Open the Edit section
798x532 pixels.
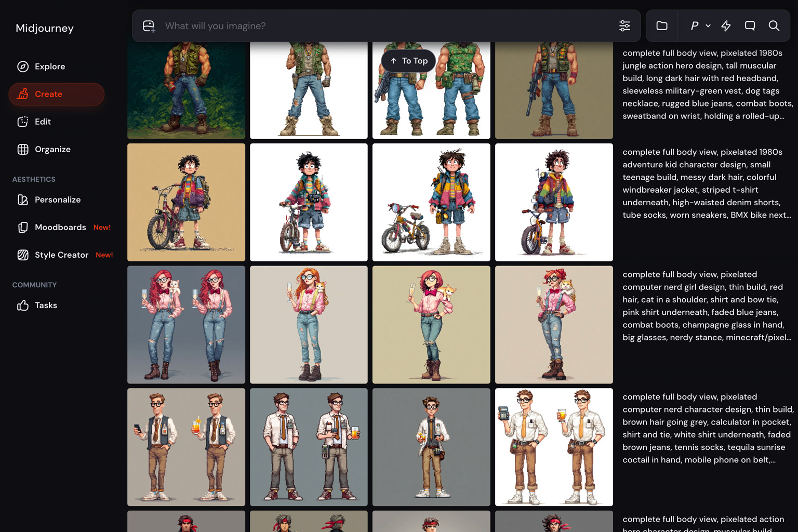click(x=42, y=122)
